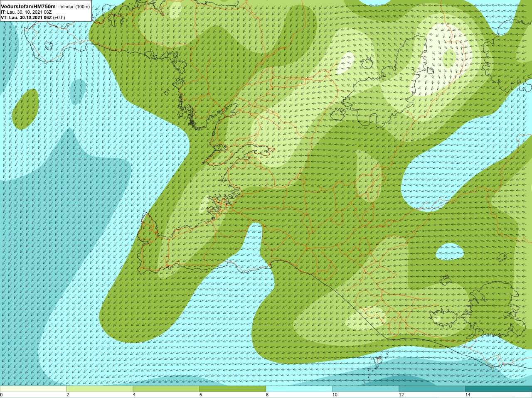
Task: Click the legend scale value '6'
Action: 201,395
